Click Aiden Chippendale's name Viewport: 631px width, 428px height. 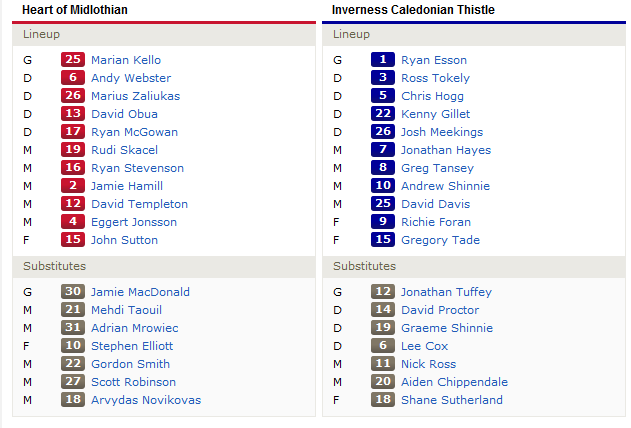[454, 382]
